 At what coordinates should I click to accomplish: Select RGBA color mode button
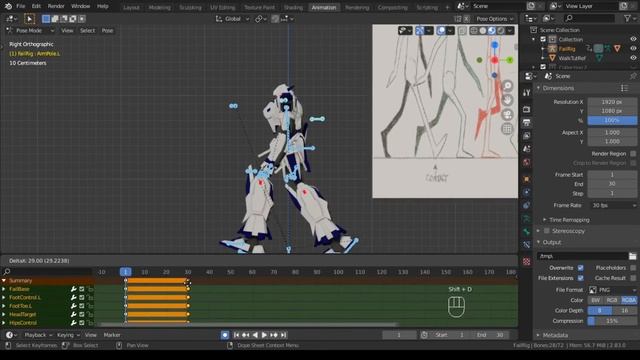point(629,300)
